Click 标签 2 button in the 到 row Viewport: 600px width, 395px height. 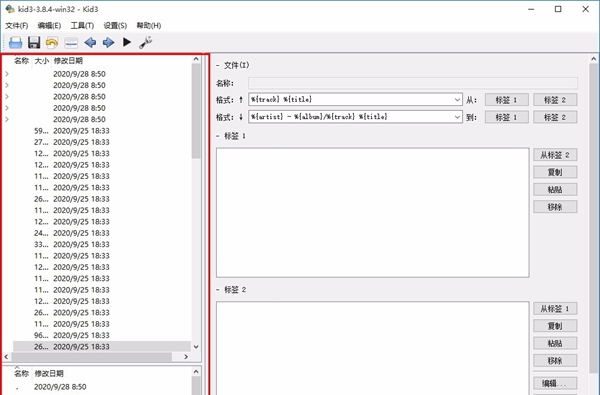(x=555, y=117)
